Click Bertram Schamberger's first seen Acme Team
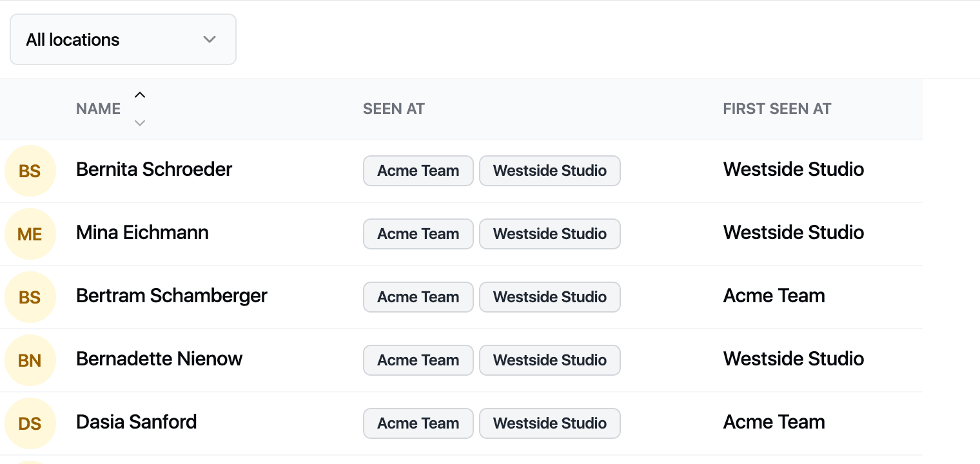Image resolution: width=980 pixels, height=464 pixels. click(x=774, y=296)
